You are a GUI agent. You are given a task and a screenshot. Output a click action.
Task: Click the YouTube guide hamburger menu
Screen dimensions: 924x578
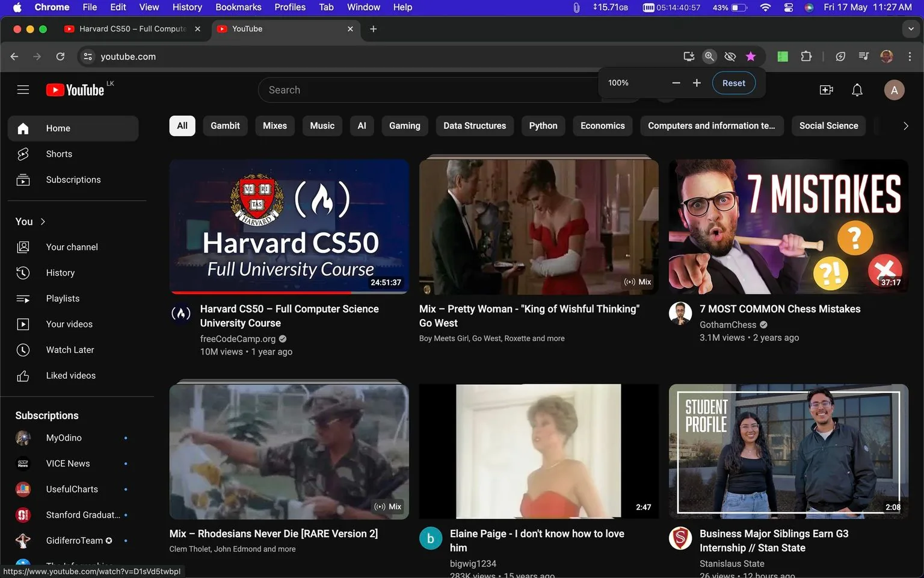[23, 89]
